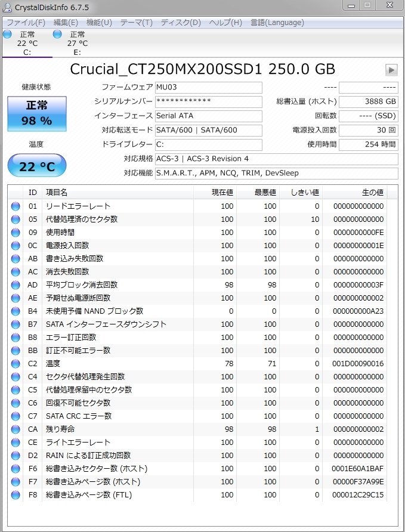Select raw value 001D00090016 in 温度 row
Viewport: 405px width, 532px height.
point(358,364)
